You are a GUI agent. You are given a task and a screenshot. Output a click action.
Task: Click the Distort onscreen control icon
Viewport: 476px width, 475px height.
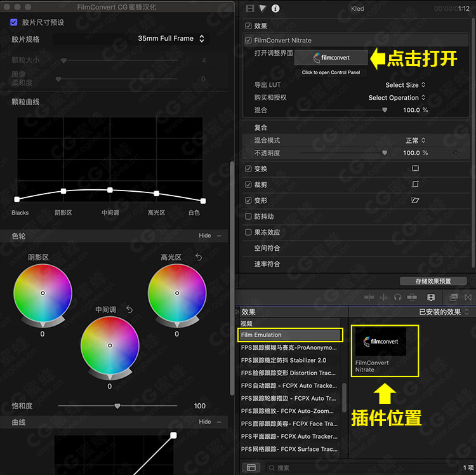[415, 200]
